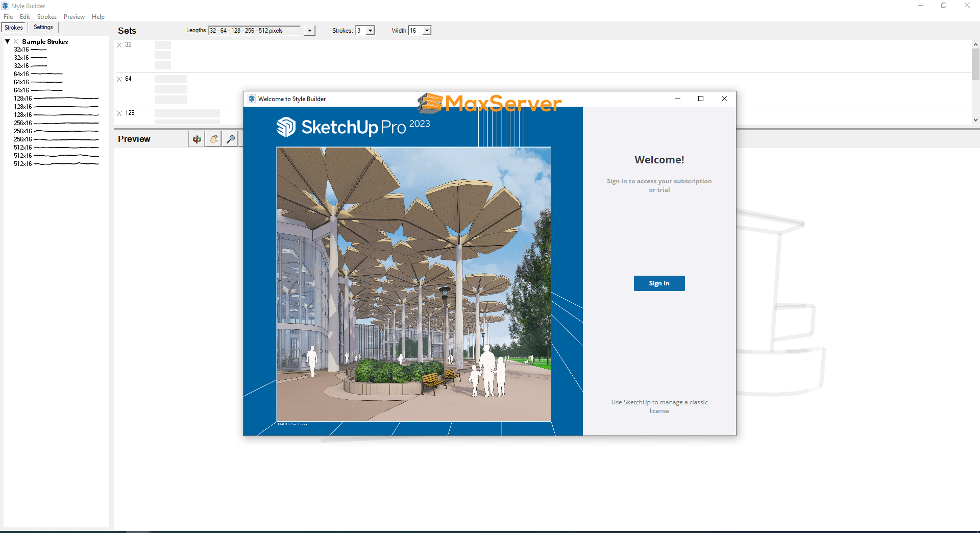Click the Sets panel scroll down arrow

(x=975, y=120)
